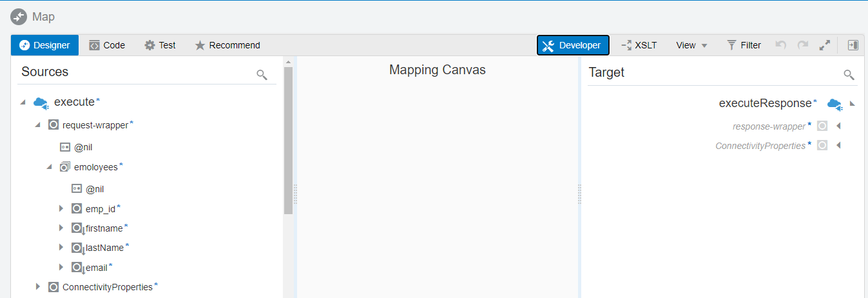This screenshot has width=868, height=298.
Task: Maximize the mapper with the expand icon
Action: pyautogui.click(x=824, y=45)
